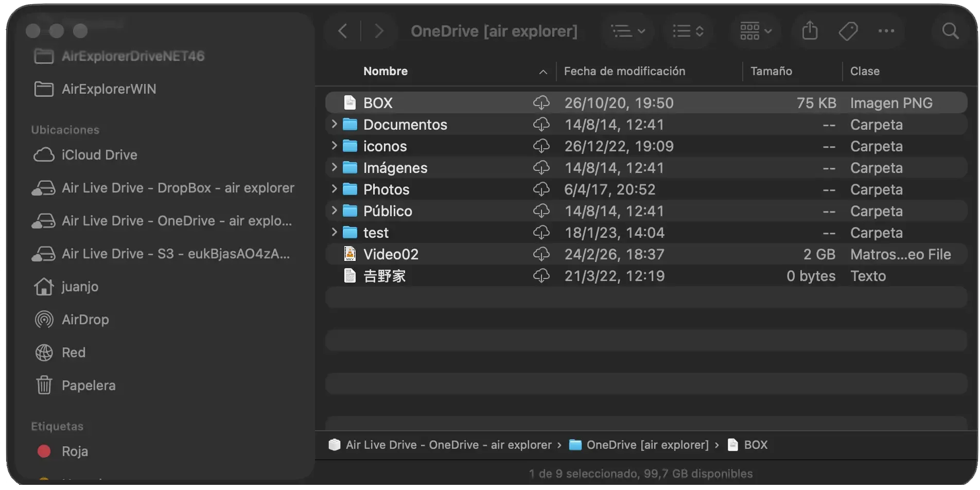The width and height of the screenshot is (980, 490).
Task: Click the Video02 file name
Action: pyautogui.click(x=391, y=254)
